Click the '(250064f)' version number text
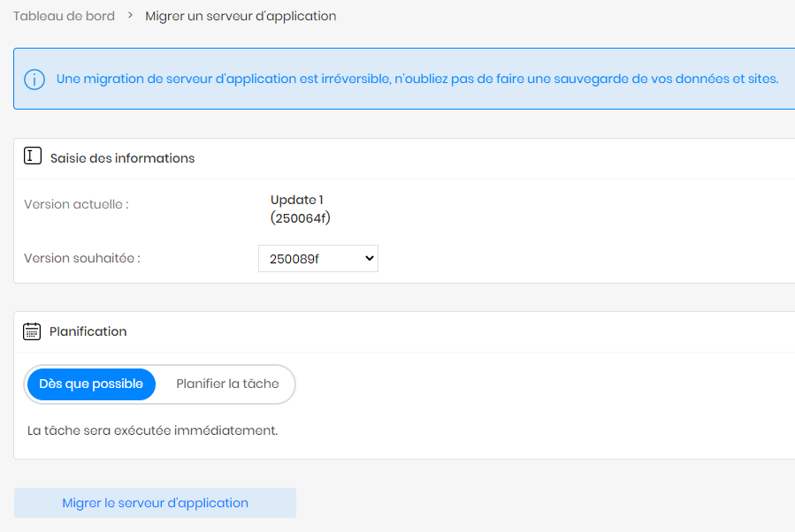This screenshot has width=795, height=532. [300, 218]
